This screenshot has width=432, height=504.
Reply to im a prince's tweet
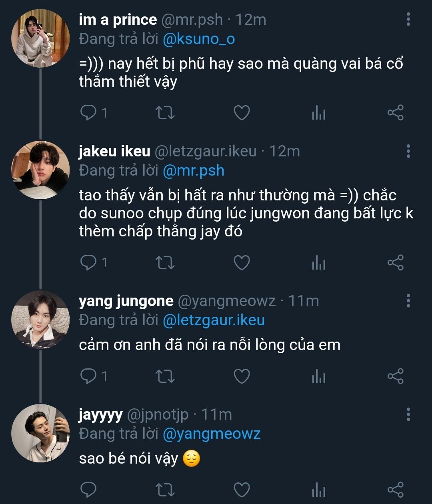point(88,113)
